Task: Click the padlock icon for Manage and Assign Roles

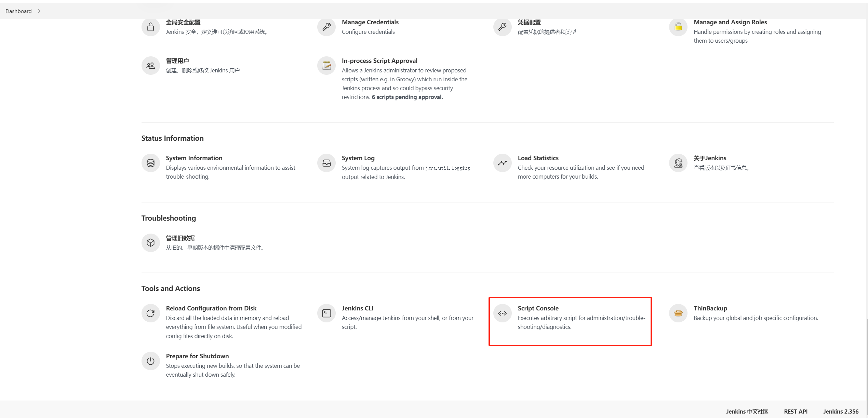Action: click(x=678, y=27)
